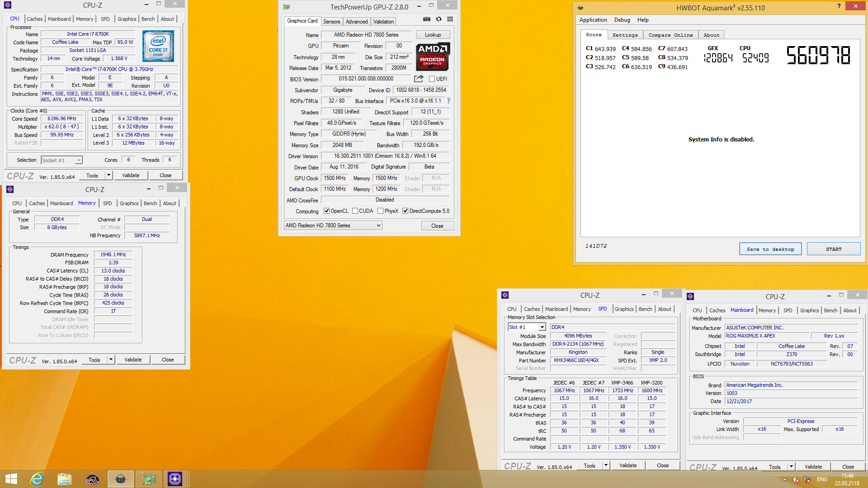
Task: Show hidden tray icons arrow
Action: coord(785,479)
